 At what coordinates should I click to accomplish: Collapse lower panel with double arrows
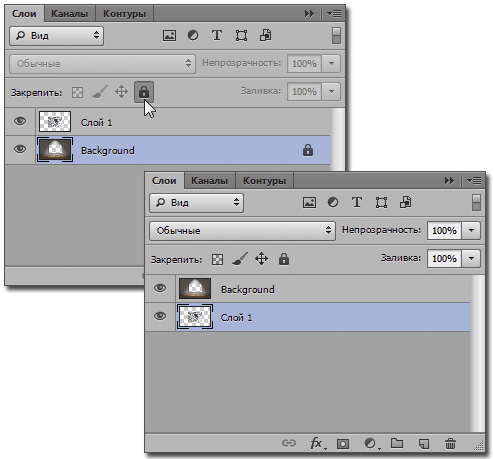(450, 181)
